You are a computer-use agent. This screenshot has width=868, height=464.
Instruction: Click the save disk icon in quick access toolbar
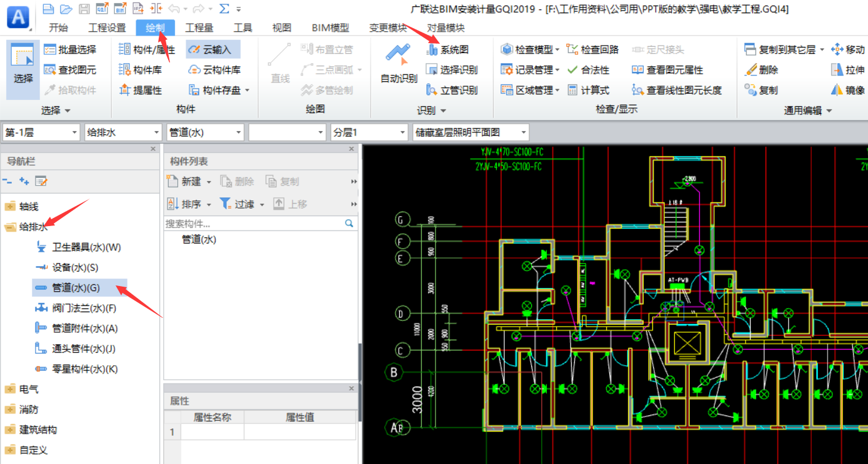(x=84, y=9)
